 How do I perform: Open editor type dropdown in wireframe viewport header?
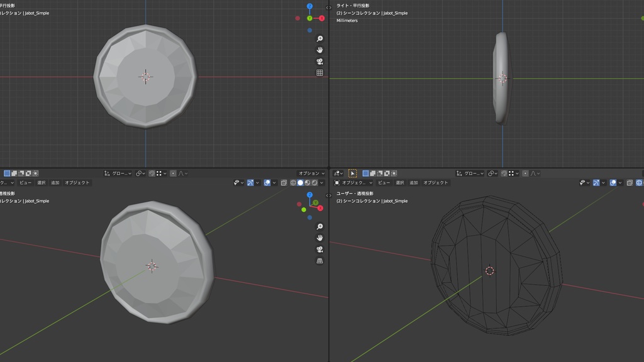click(x=338, y=173)
